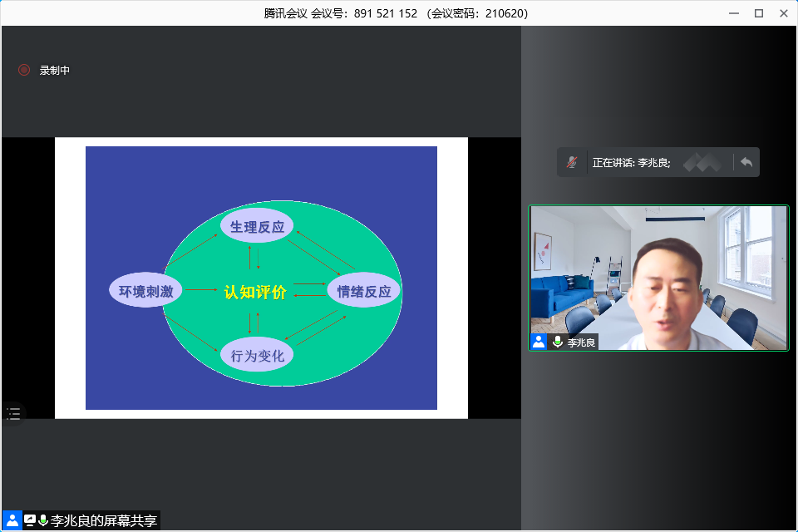Click the 正在讲话 speaker name text
Viewport: 798px width, 532px height.
(631, 163)
